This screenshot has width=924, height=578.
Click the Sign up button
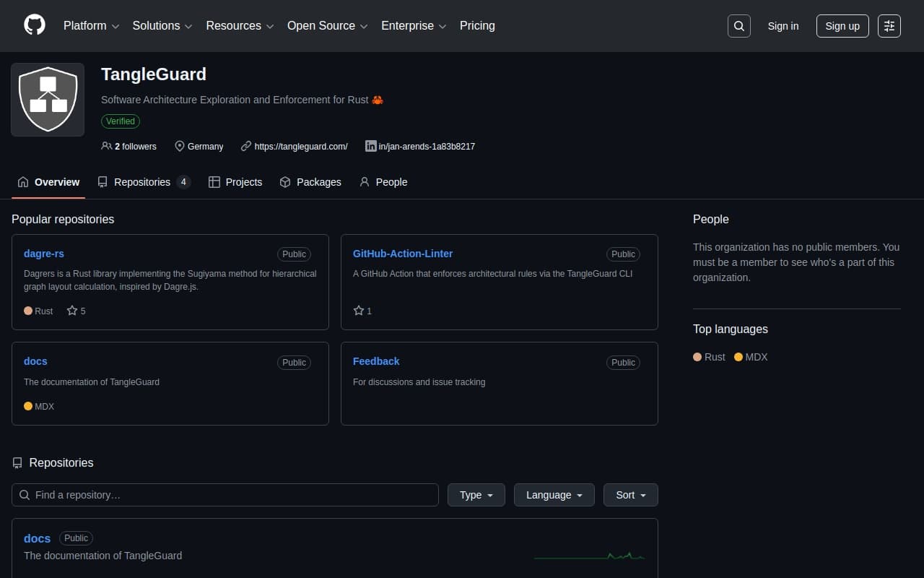click(842, 25)
